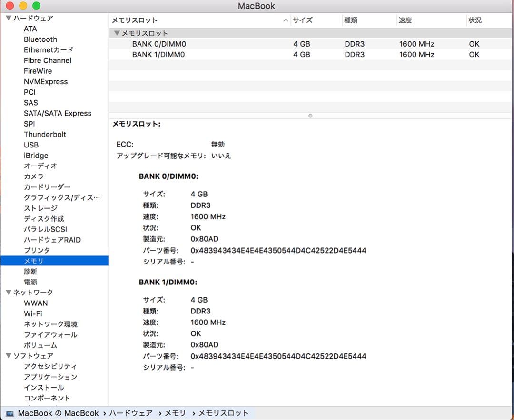
Task: Select SAS in the sidebar
Action: [31, 103]
